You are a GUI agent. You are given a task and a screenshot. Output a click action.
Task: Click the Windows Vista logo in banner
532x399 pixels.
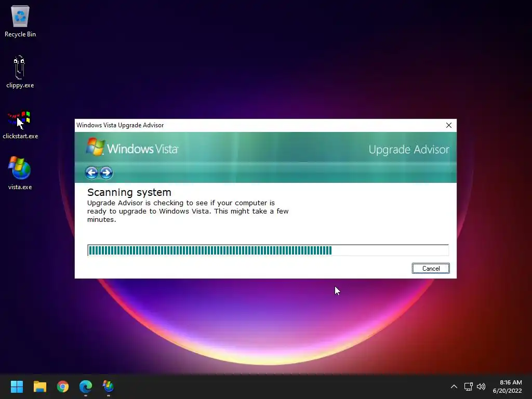[132, 147]
